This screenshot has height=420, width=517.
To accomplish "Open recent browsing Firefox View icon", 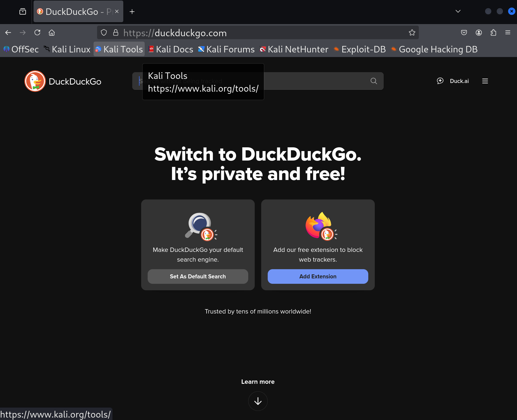I will pyautogui.click(x=23, y=12).
